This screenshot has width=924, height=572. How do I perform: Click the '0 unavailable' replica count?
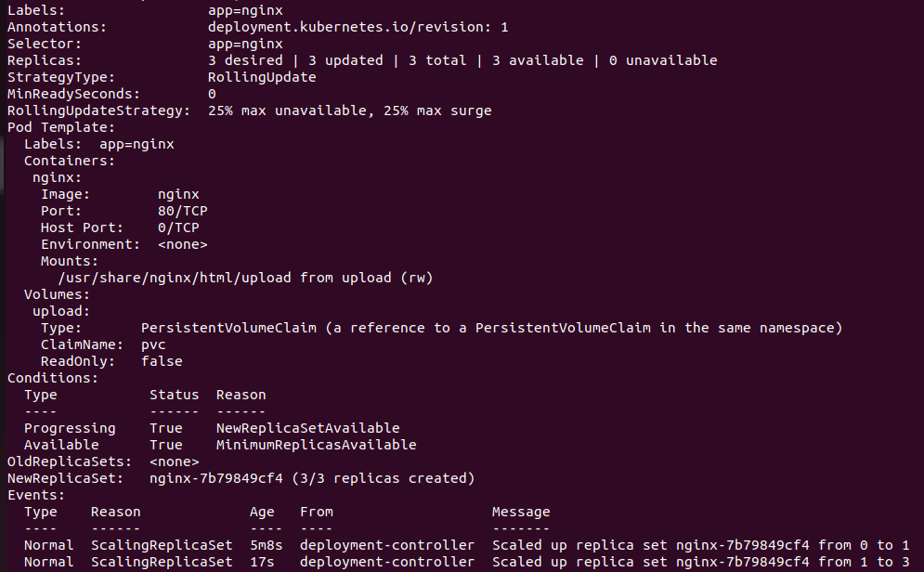pyautogui.click(x=663, y=60)
